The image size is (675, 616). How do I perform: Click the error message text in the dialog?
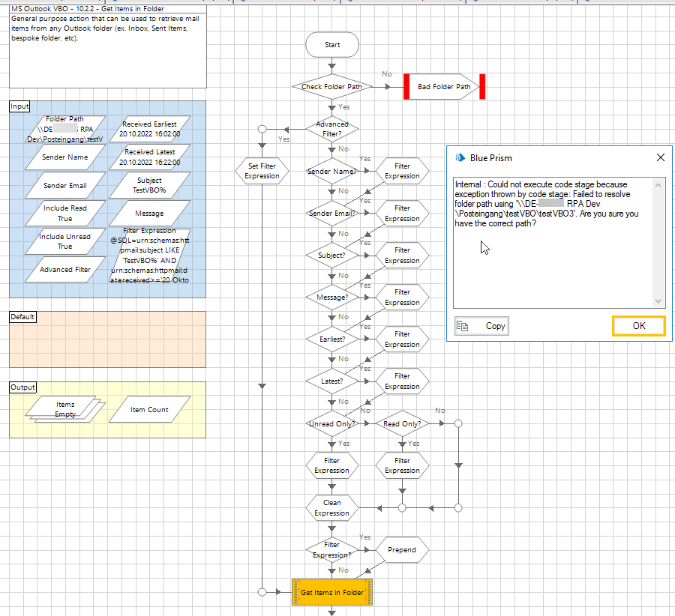[x=546, y=204]
